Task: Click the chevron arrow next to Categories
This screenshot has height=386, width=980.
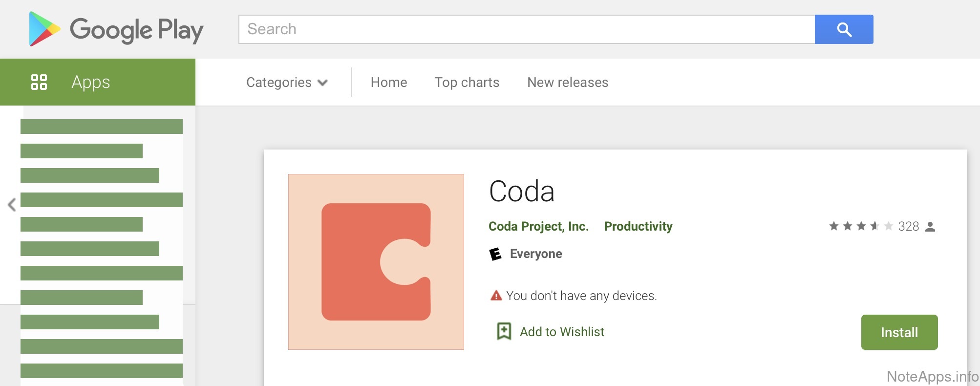Action: coord(322,83)
